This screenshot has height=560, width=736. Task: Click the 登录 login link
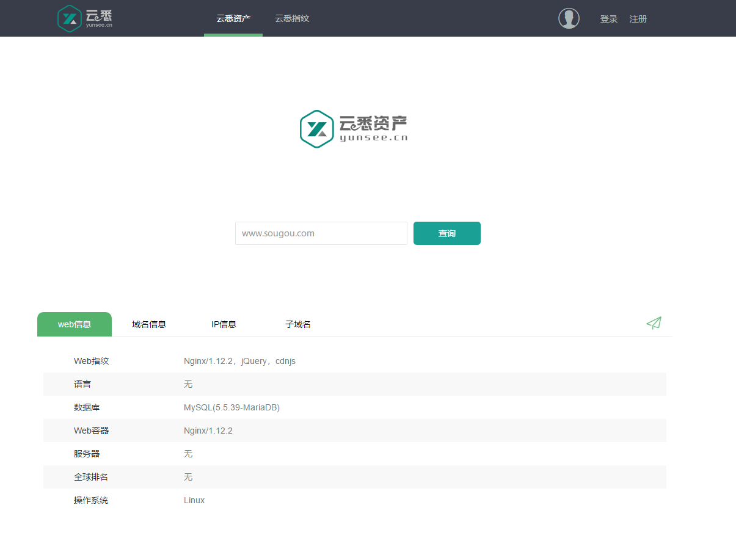point(609,19)
